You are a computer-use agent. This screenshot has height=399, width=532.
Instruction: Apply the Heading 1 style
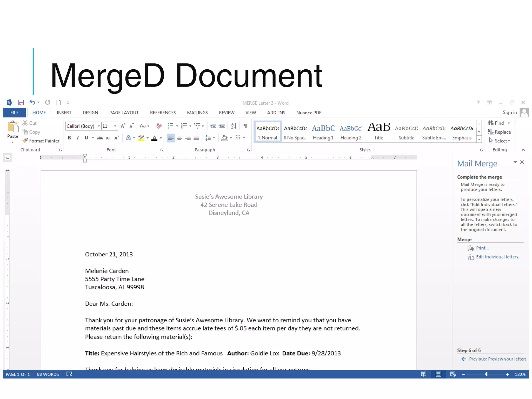click(323, 131)
